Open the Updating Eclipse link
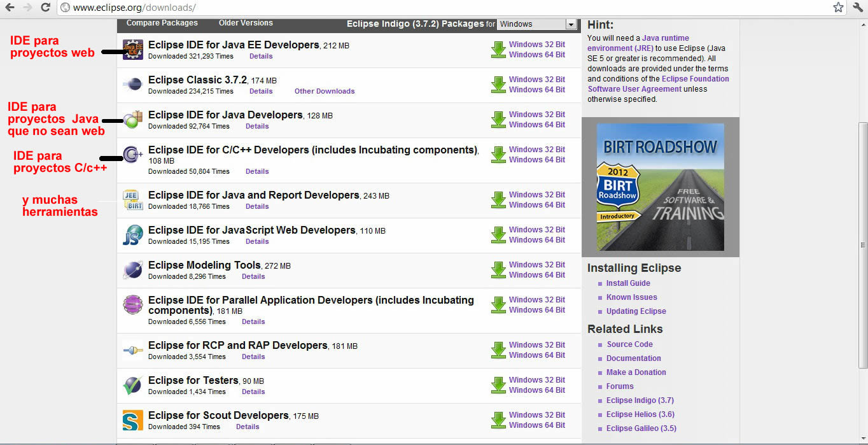This screenshot has height=445, width=868. click(636, 311)
